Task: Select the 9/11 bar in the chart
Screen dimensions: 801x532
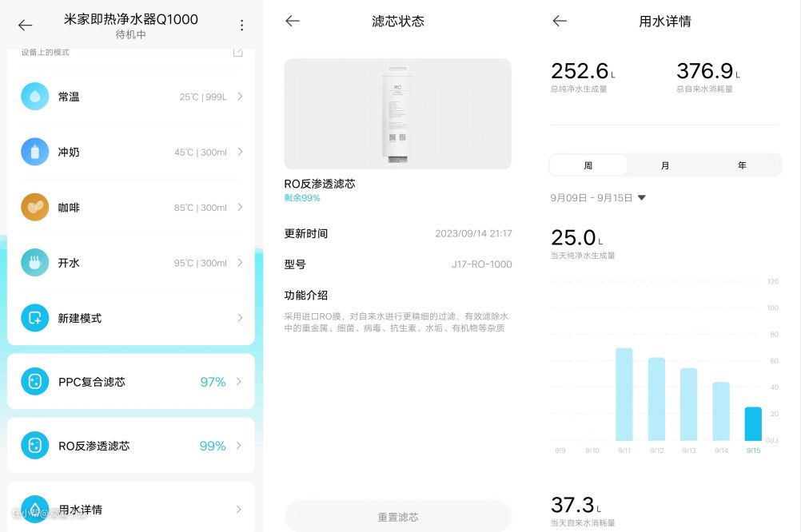Action: coord(624,395)
